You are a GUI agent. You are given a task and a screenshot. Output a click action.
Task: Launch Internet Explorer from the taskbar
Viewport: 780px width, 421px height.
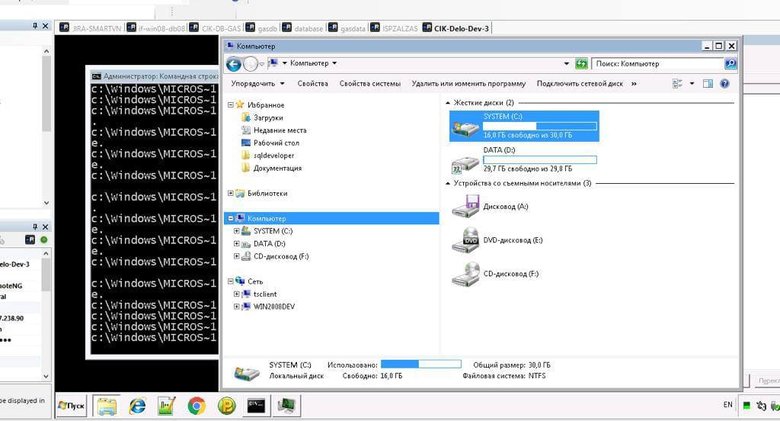137,406
